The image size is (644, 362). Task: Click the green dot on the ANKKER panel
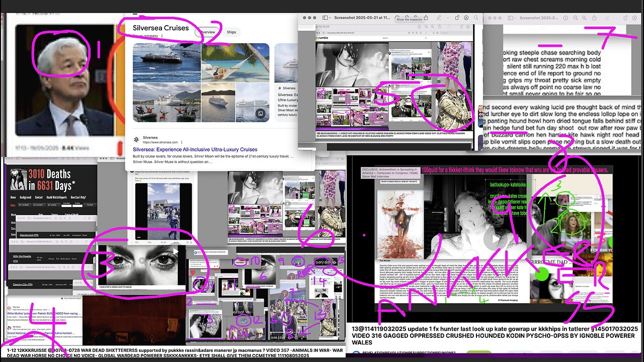point(541,275)
